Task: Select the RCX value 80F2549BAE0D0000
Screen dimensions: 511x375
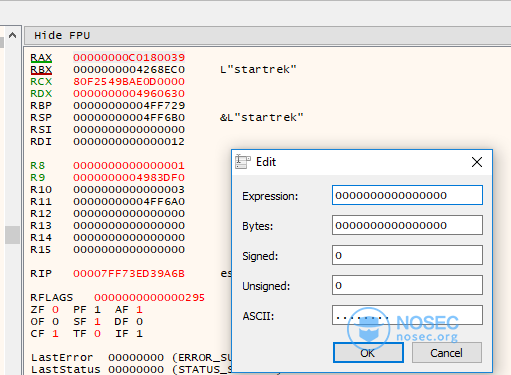Action: tap(129, 82)
